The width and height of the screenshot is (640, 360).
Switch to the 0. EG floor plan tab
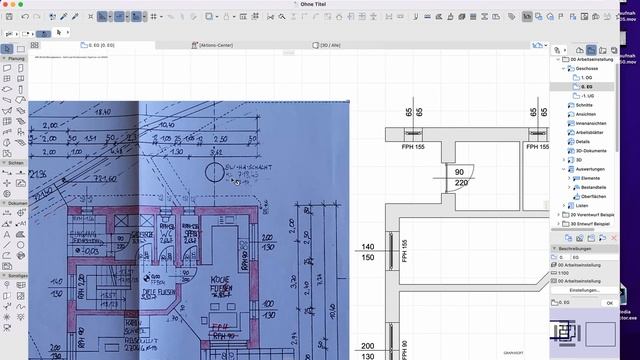pos(97,45)
